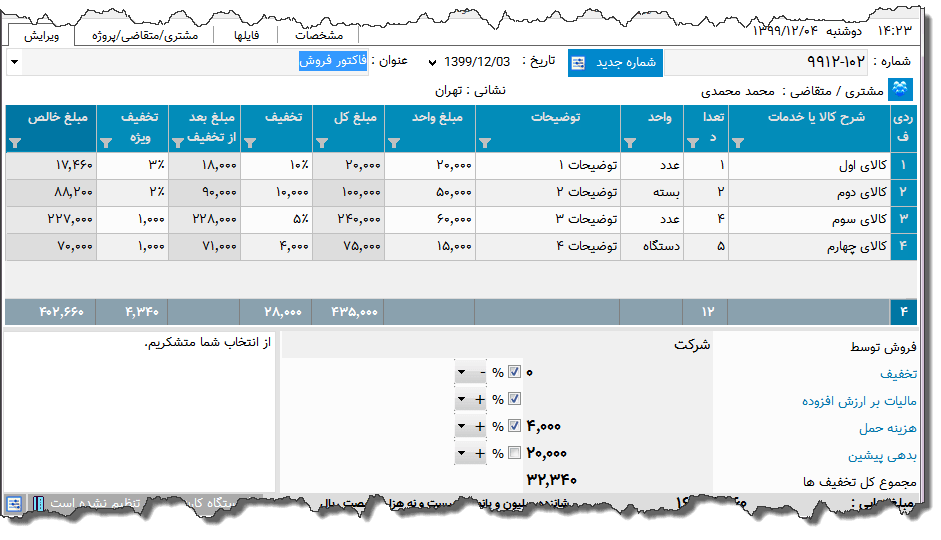Click the discount cell ۱۰٪

coord(277,166)
